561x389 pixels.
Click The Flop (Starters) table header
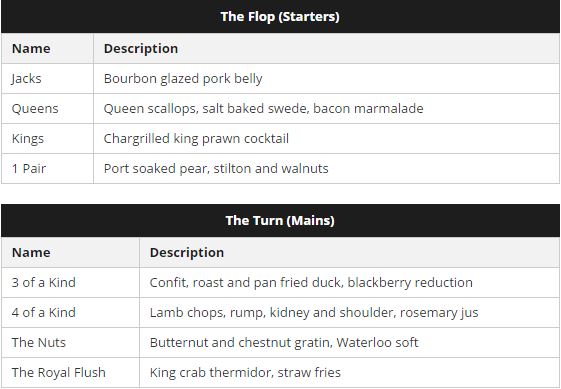tap(280, 16)
